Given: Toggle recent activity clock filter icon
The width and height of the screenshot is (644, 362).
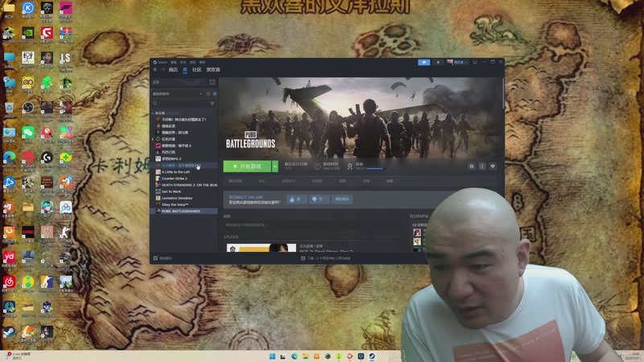Looking at the screenshot, I should 208,93.
